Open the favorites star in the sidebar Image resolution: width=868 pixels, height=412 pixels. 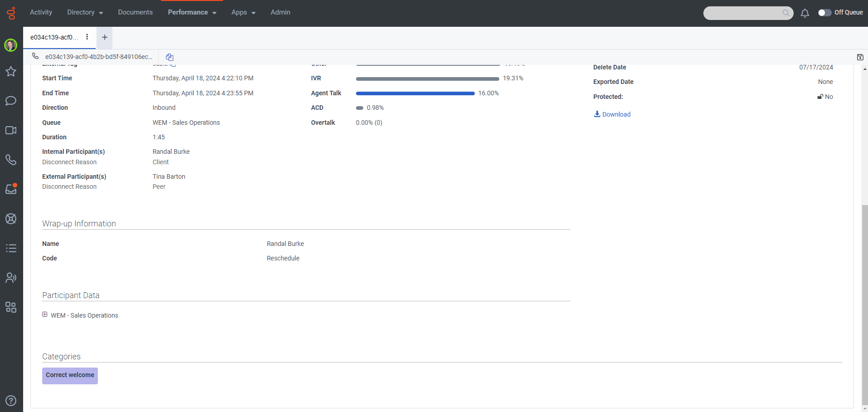[x=11, y=72]
